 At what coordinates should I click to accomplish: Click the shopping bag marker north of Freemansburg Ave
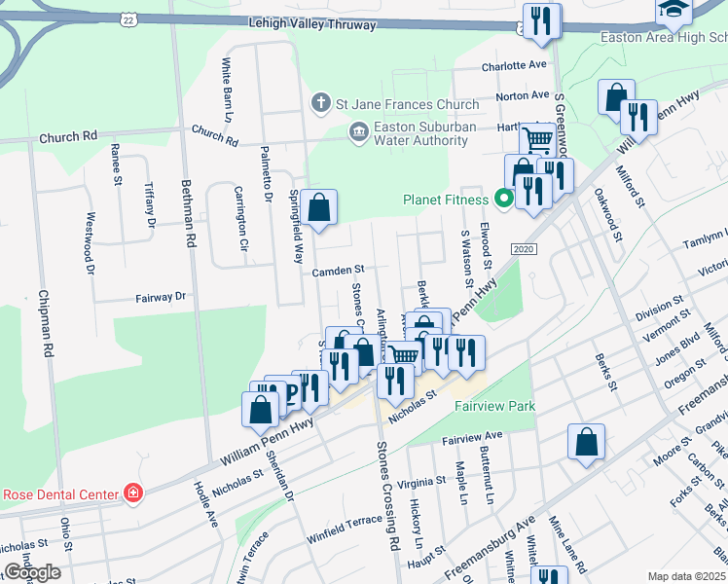(586, 443)
